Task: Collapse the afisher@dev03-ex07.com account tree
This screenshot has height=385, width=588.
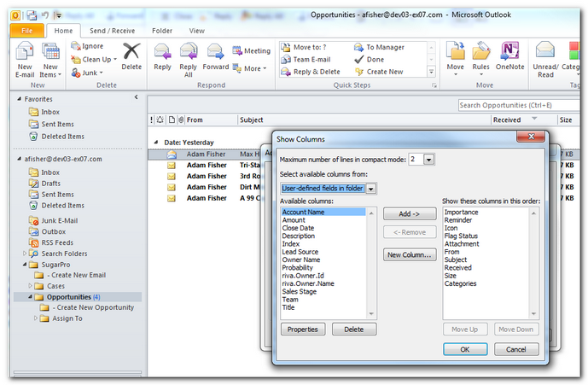Action: point(19,159)
